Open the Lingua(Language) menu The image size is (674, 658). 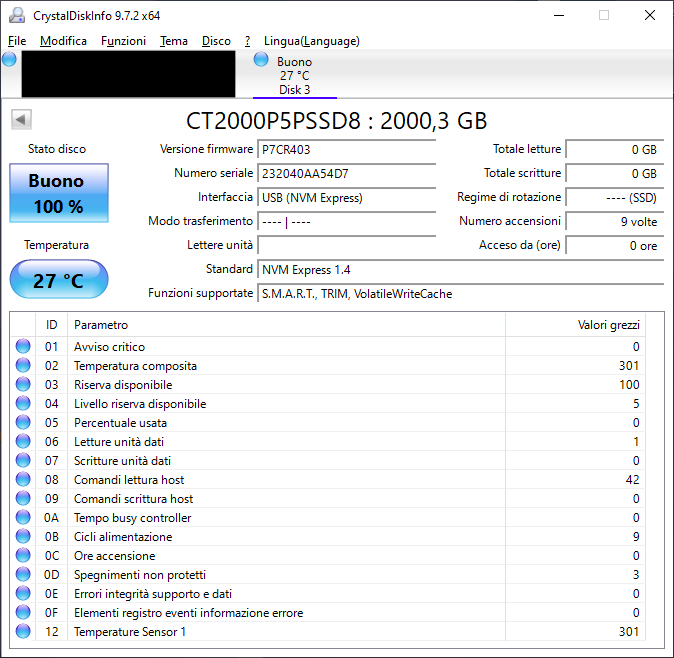point(312,41)
